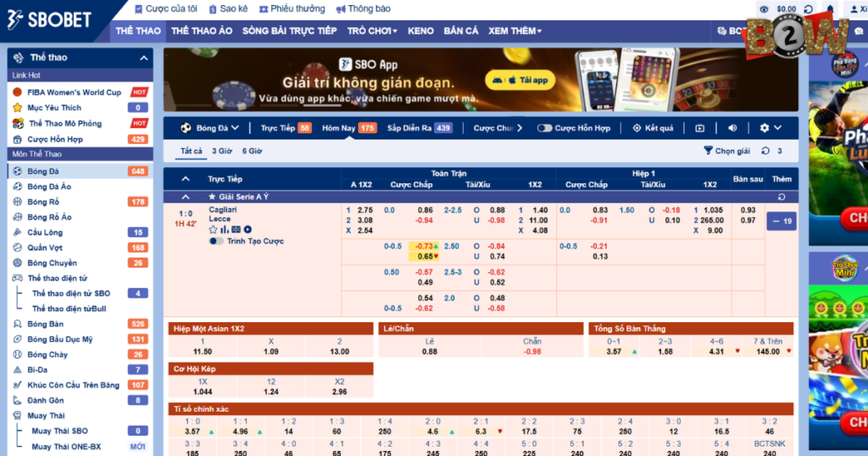Image resolution: width=868 pixels, height=456 pixels.
Task: Play live stream for Cagliari vs Lecce
Action: (248, 230)
